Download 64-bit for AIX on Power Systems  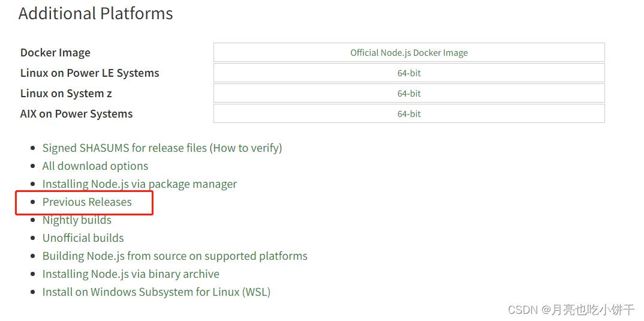(x=409, y=113)
